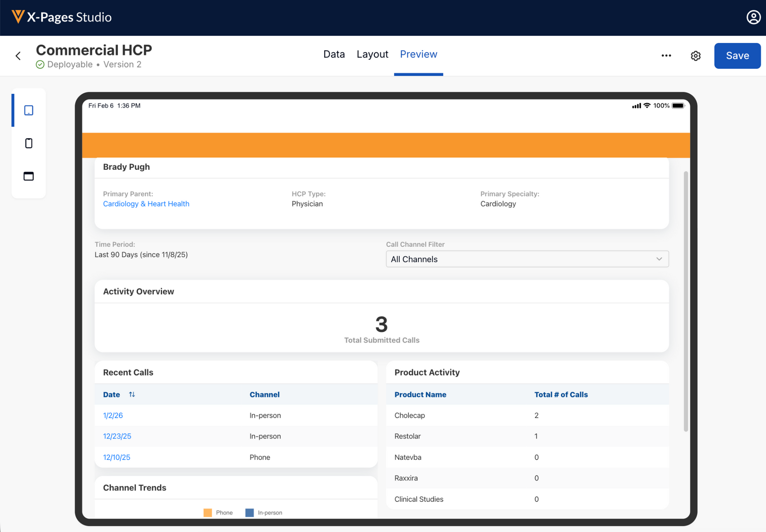
Task: Toggle the Date column sort order
Action: (x=132, y=394)
